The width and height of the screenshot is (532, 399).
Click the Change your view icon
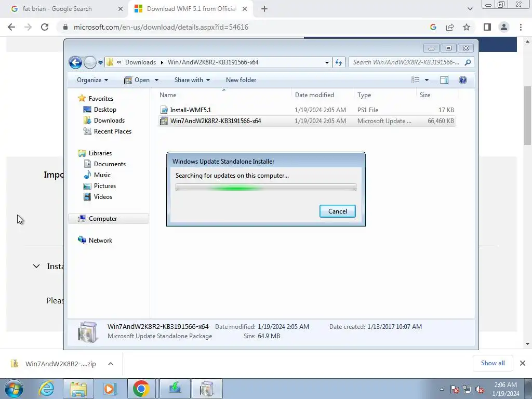tap(416, 80)
